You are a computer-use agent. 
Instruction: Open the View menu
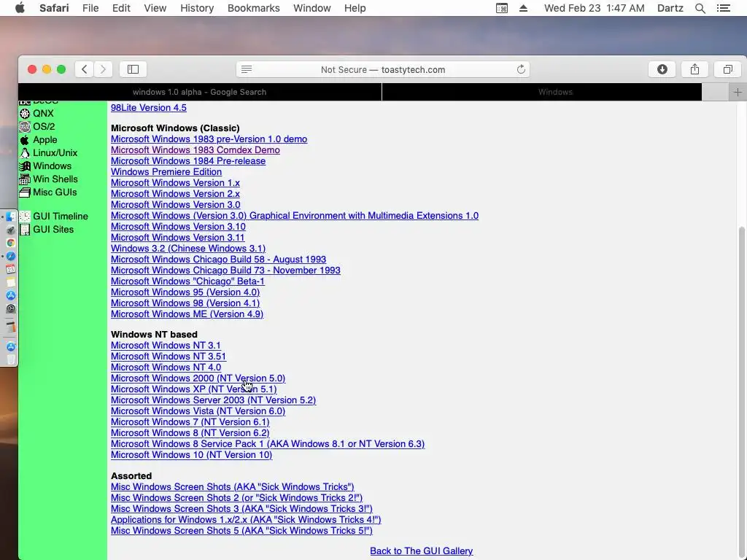coord(155,8)
